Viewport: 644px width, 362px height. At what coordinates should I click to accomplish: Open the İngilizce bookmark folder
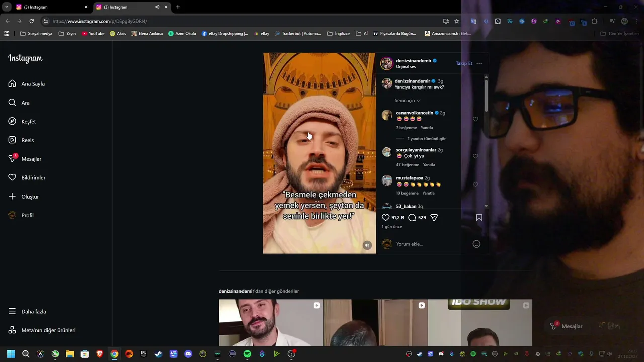(338, 34)
